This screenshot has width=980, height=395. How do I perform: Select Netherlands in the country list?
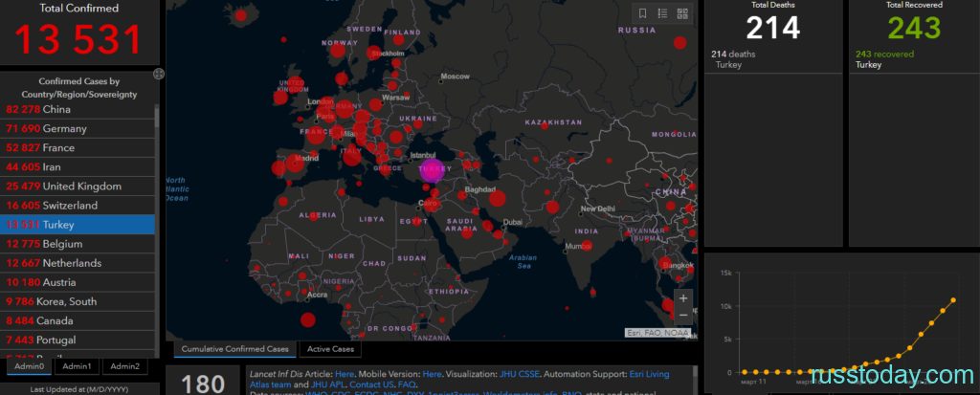click(x=77, y=263)
